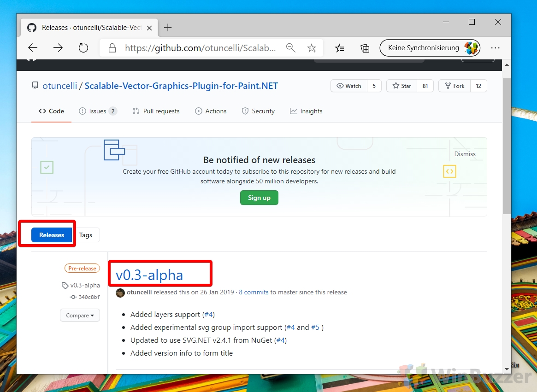537x392 pixels.
Task: Open the Insights tab
Action: click(306, 111)
